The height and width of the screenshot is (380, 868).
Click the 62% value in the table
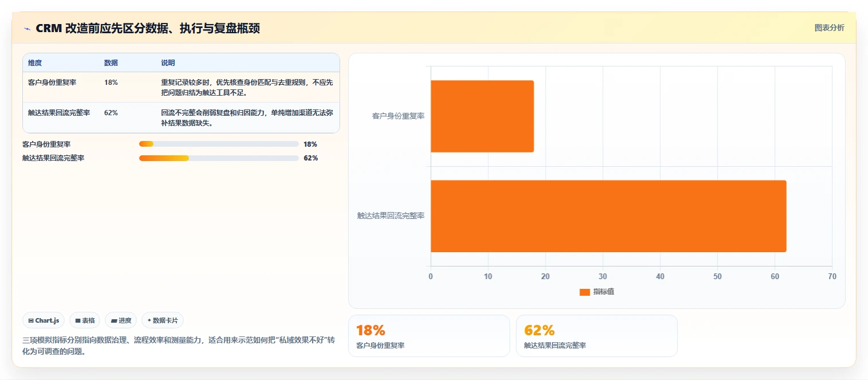[111, 112]
